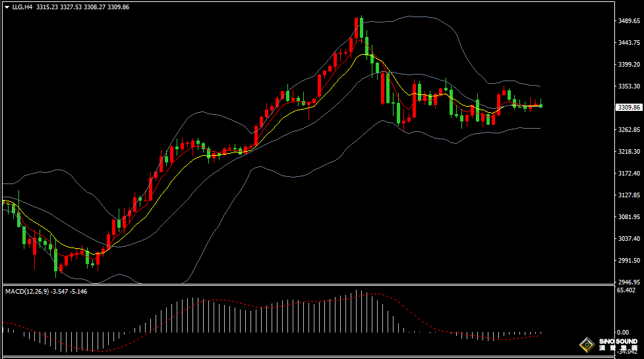Click the triangle arrow beside LLG,H4

tap(7, 7)
